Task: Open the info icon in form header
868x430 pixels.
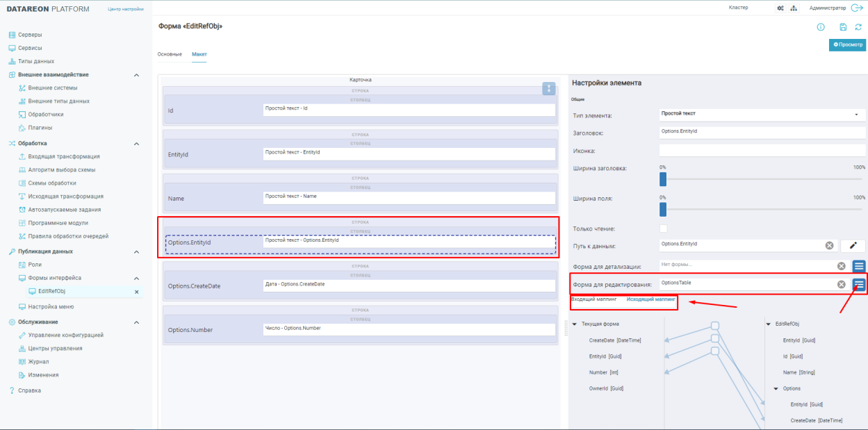Action: tap(821, 27)
